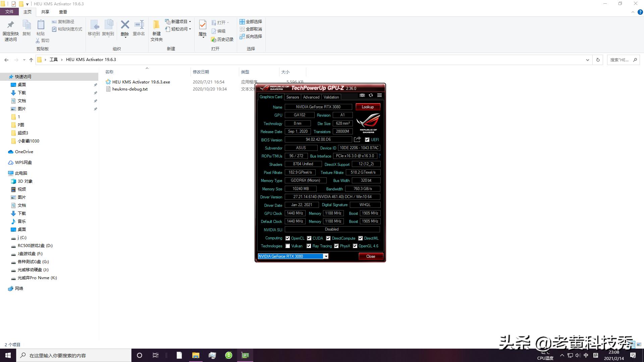The width and height of the screenshot is (644, 362).
Task: Select heukms-debug.txt file
Action: [130, 89]
